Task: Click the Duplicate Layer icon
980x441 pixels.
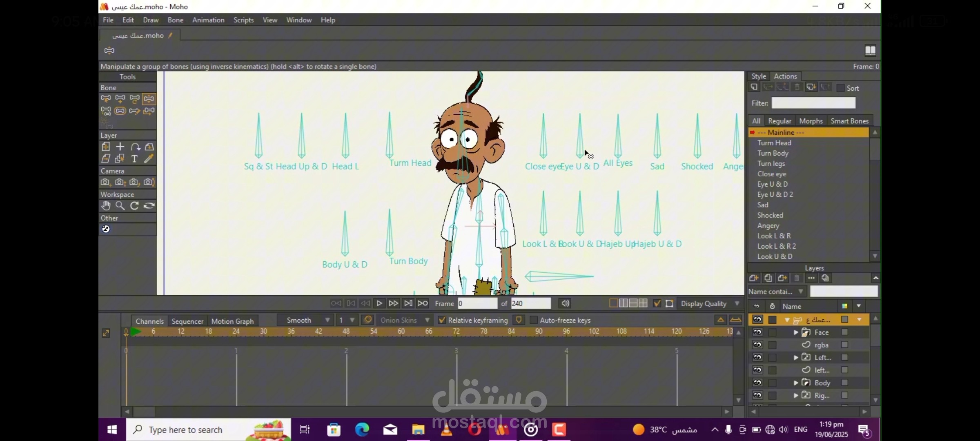Action: pos(768,278)
